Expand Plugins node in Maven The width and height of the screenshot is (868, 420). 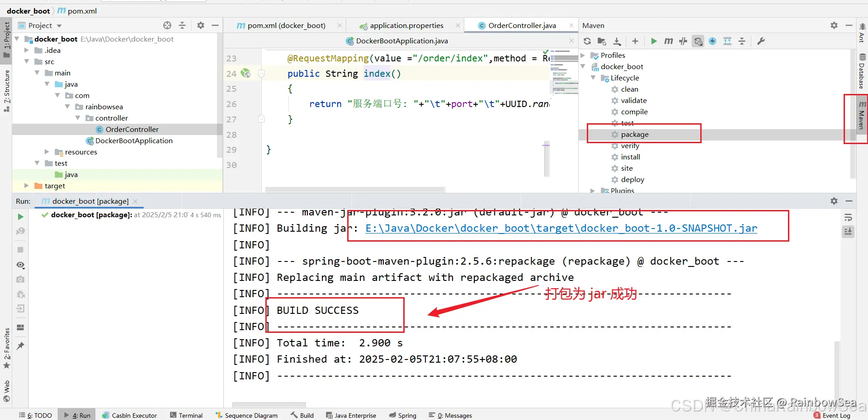coord(593,191)
